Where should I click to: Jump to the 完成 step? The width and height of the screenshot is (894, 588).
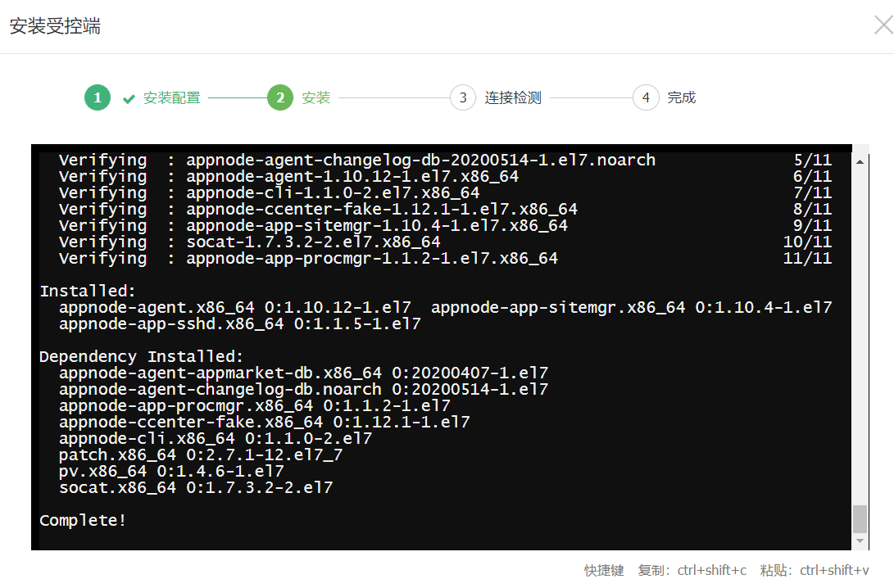(x=682, y=98)
